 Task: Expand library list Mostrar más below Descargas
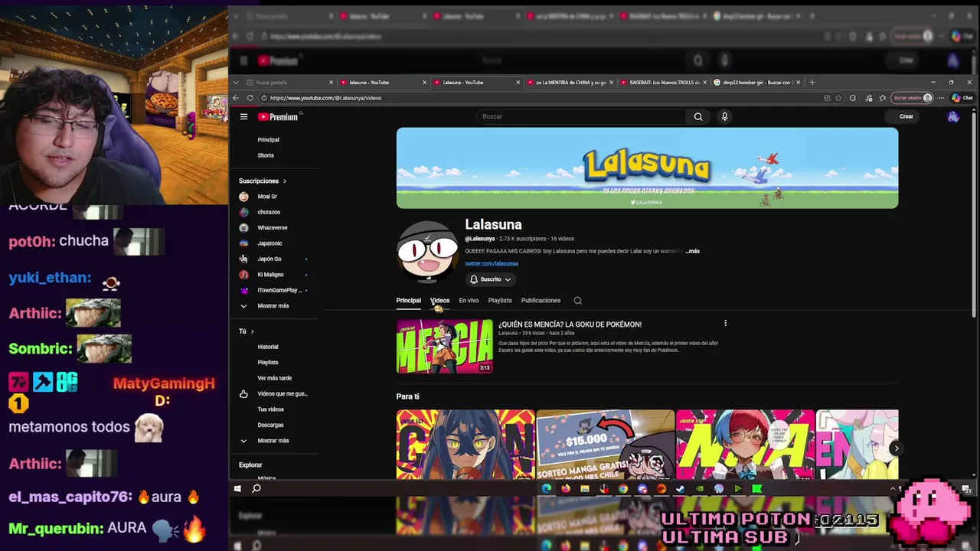[273, 441]
